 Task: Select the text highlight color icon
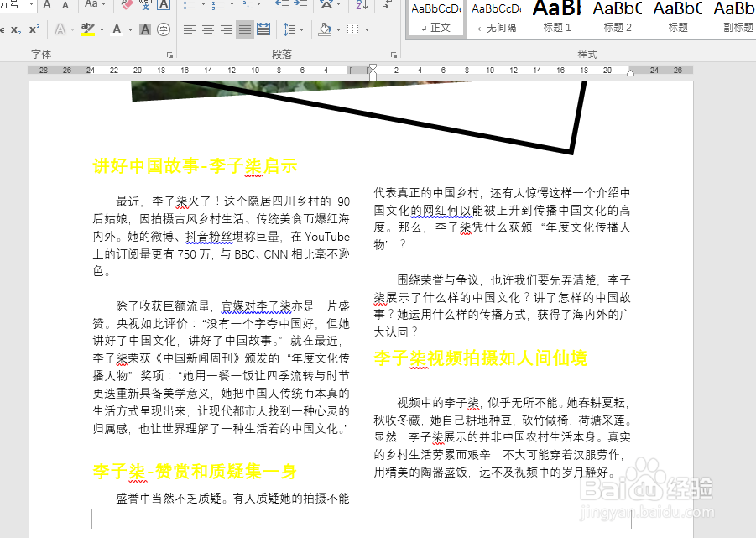(86, 28)
